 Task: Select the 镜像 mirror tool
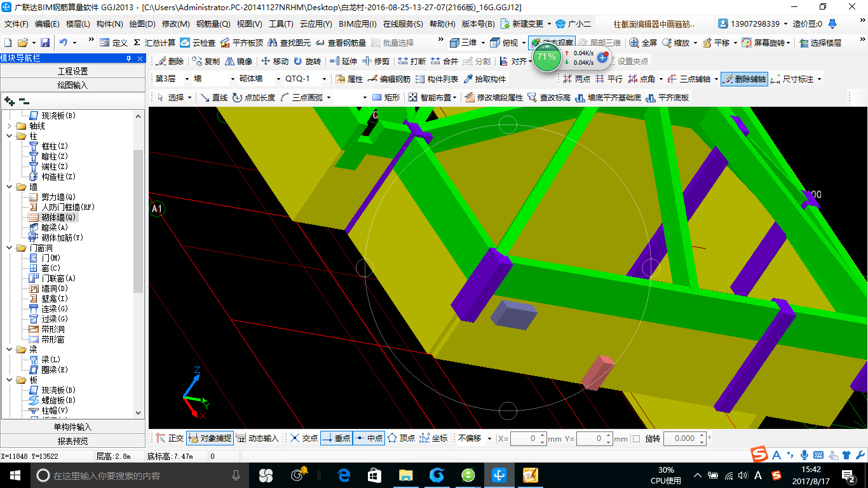[x=239, y=62]
